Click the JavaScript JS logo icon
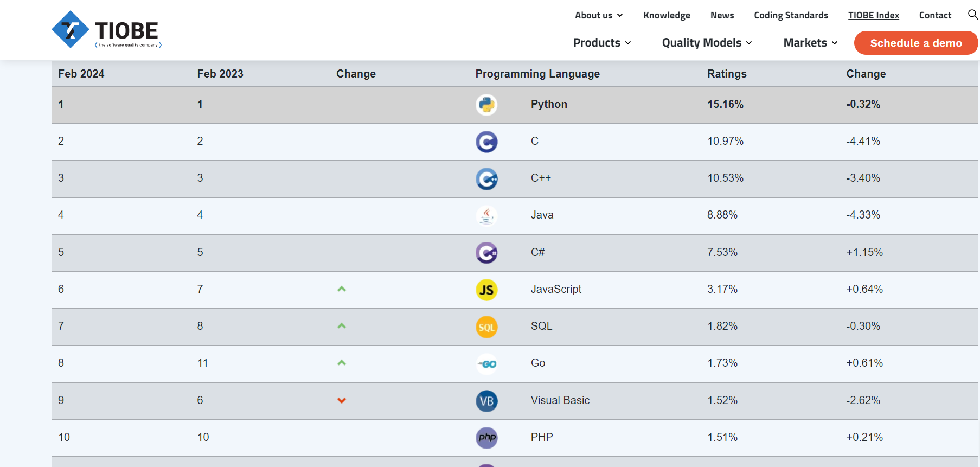The width and height of the screenshot is (980, 467). (486, 290)
